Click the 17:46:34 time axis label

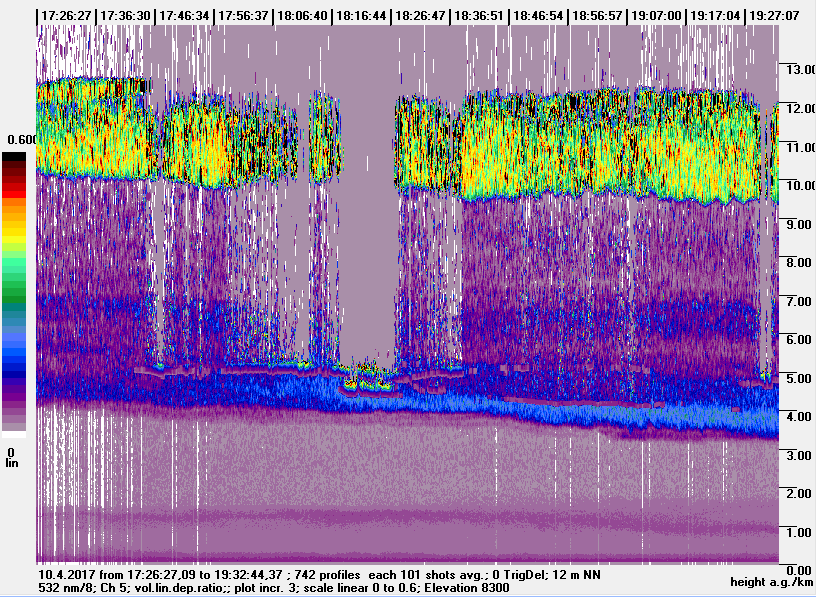[184, 16]
